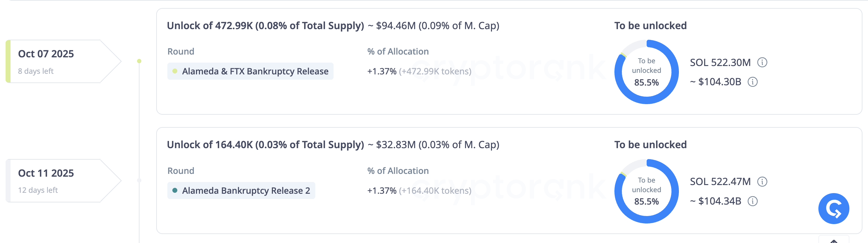Click the +472.99K tokens allocation text
The height and width of the screenshot is (243, 868).
(x=435, y=72)
